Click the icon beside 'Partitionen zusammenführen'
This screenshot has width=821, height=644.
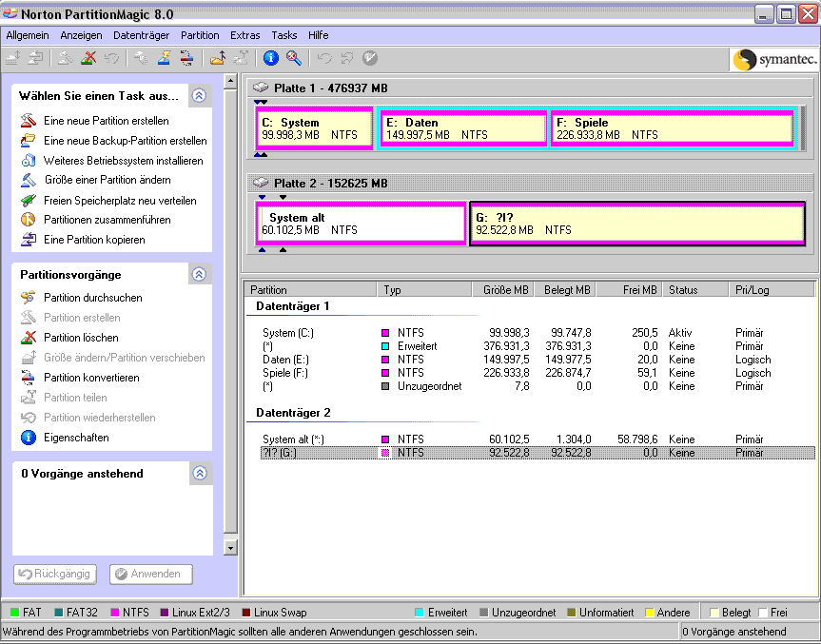coord(29,220)
